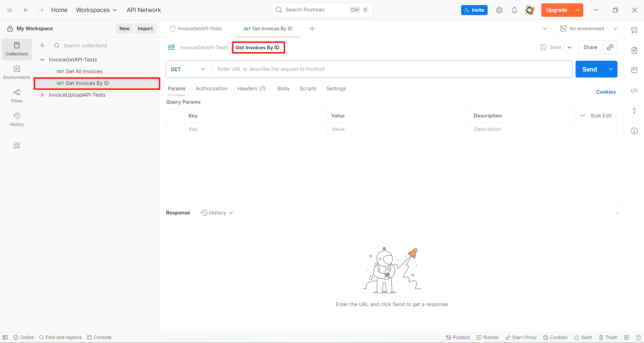Open the Collections sidebar icon
This screenshot has width=644, height=343.
pyautogui.click(x=16, y=49)
